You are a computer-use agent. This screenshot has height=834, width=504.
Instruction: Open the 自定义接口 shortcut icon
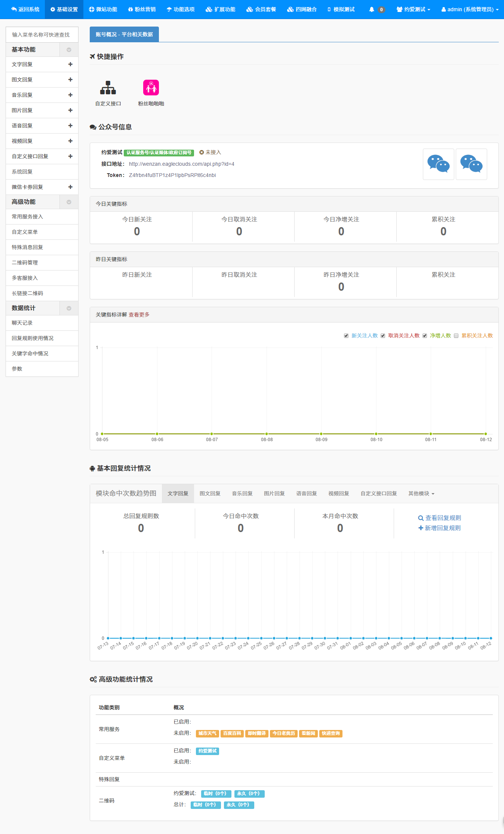pos(108,88)
